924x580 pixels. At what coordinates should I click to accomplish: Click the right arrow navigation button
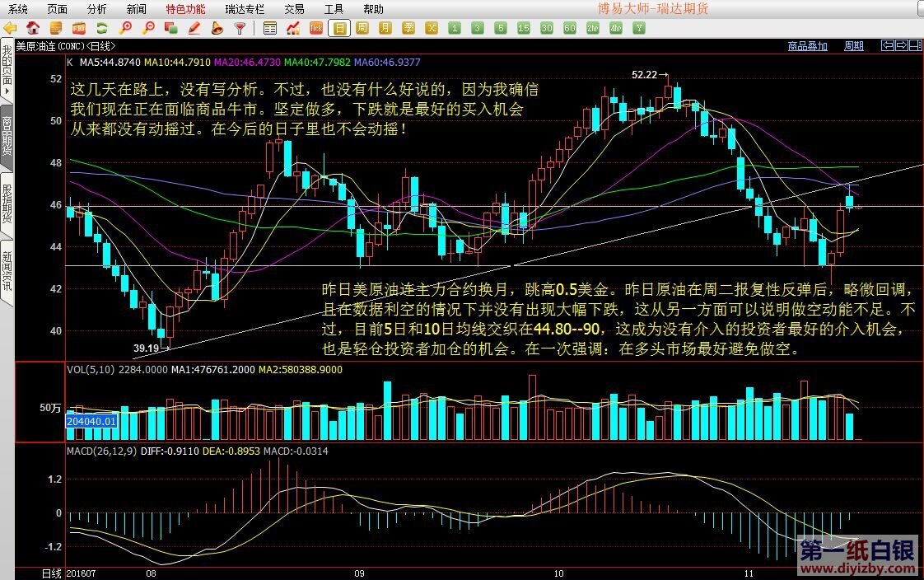click(x=902, y=45)
